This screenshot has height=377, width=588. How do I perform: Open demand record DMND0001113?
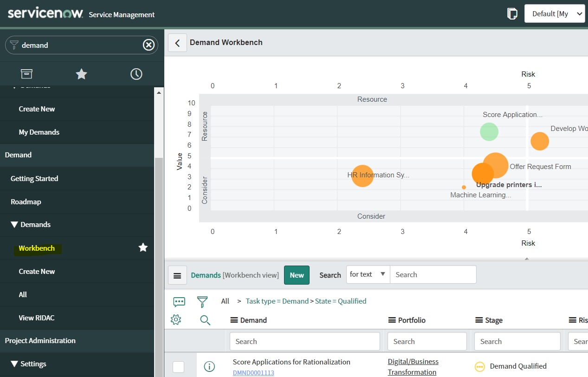[253, 372]
